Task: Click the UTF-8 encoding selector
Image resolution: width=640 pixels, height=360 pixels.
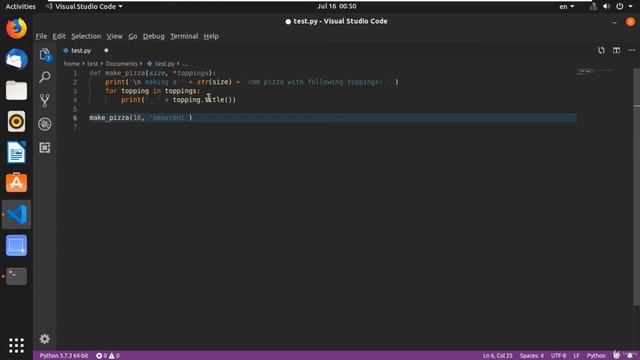Action: point(558,356)
